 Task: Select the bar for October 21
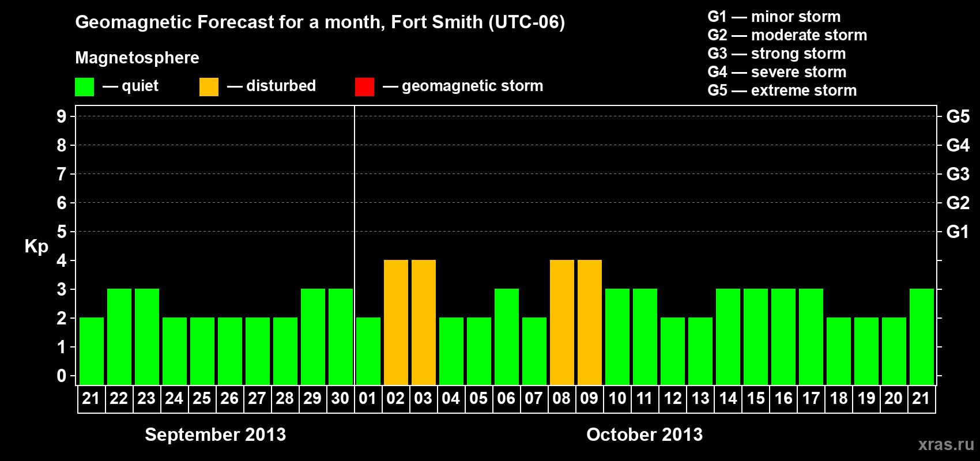(x=922, y=337)
